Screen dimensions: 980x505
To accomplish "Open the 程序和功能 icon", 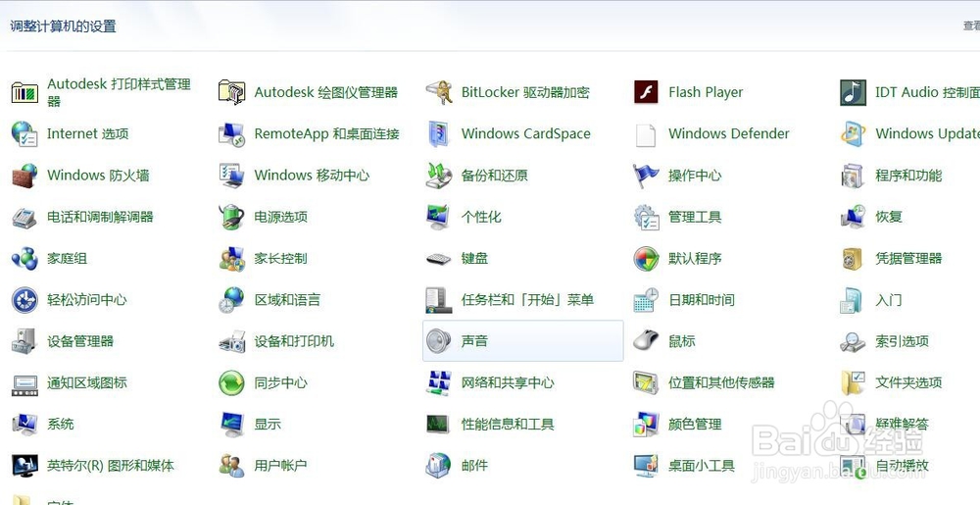I will tap(854, 176).
